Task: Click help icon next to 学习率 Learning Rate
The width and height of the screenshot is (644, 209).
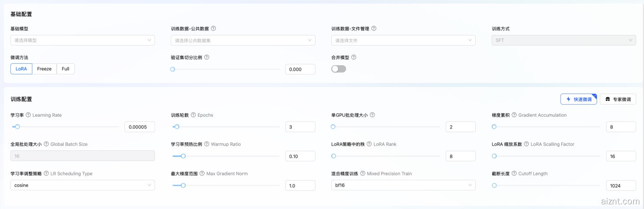Action: pyautogui.click(x=28, y=115)
